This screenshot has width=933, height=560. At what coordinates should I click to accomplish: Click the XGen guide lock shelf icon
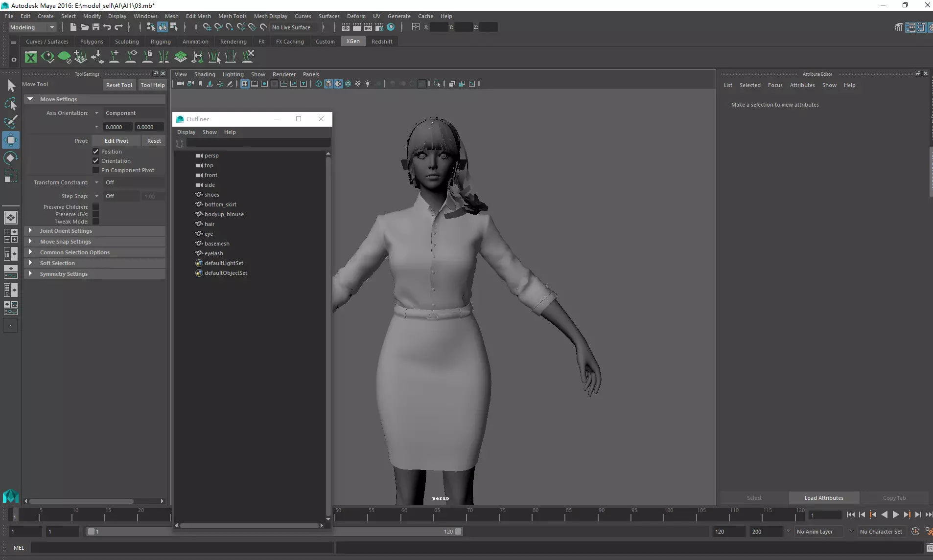tap(147, 57)
